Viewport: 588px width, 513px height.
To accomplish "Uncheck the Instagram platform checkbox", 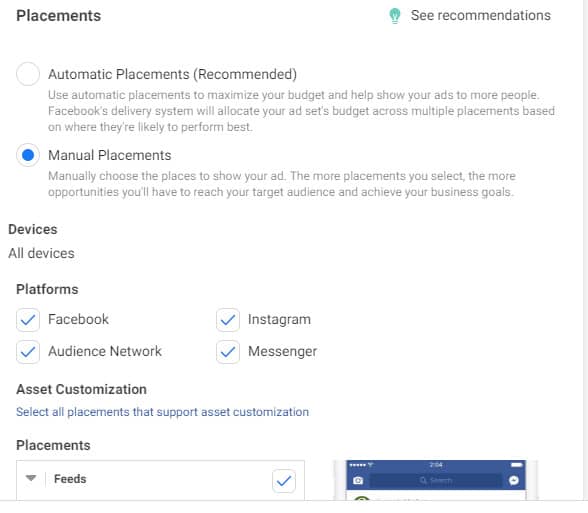I will [228, 320].
